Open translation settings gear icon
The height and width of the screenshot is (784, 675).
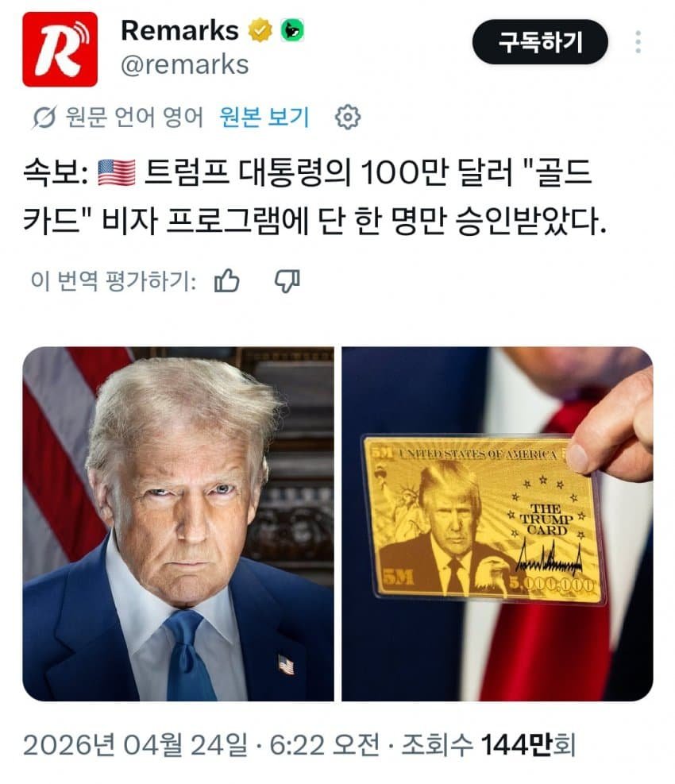click(x=348, y=118)
